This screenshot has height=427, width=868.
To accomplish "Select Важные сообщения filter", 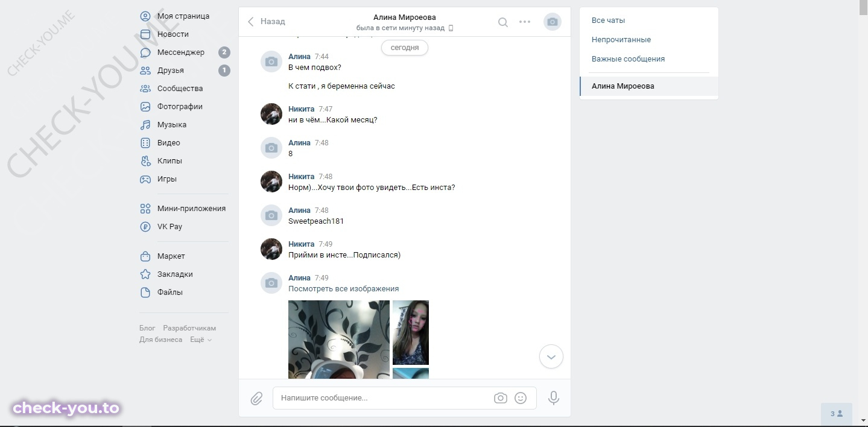I will [x=649, y=59].
